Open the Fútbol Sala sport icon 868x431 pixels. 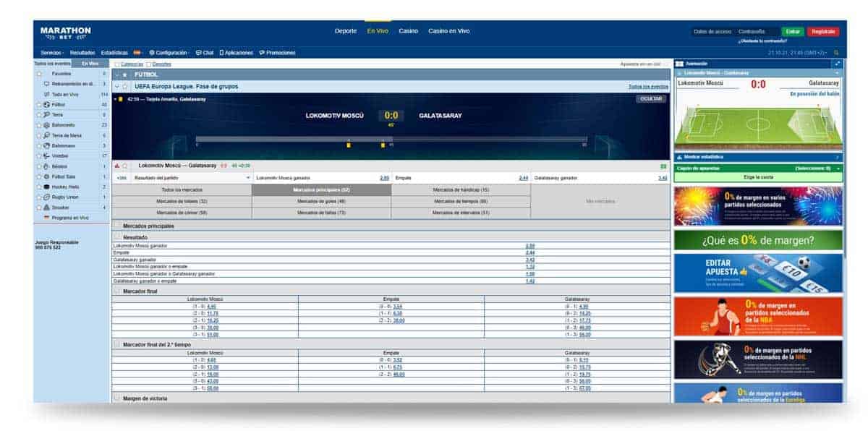(47, 176)
